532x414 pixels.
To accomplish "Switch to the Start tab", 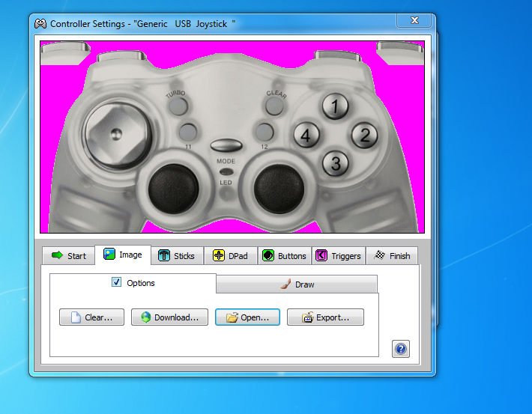I will click(x=68, y=255).
